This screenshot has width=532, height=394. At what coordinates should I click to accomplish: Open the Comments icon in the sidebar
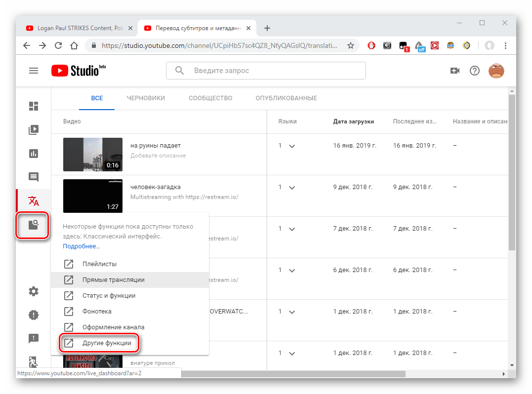pyautogui.click(x=33, y=177)
